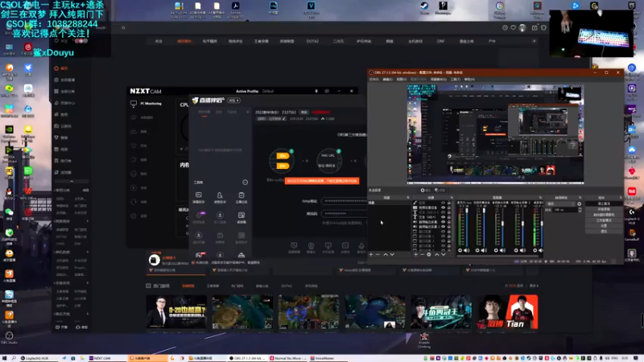Click the 推流码 field in 直播伴侣

(345, 213)
